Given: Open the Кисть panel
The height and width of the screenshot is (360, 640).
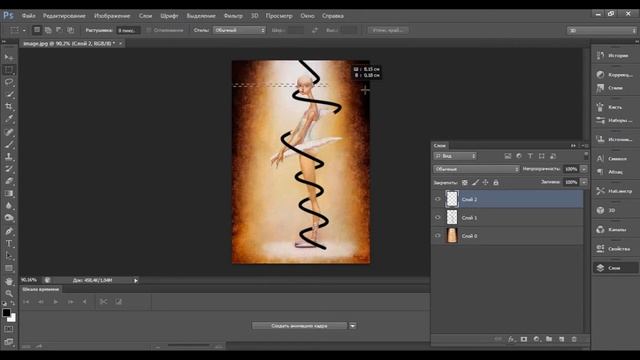Looking at the screenshot, I should (x=615, y=107).
